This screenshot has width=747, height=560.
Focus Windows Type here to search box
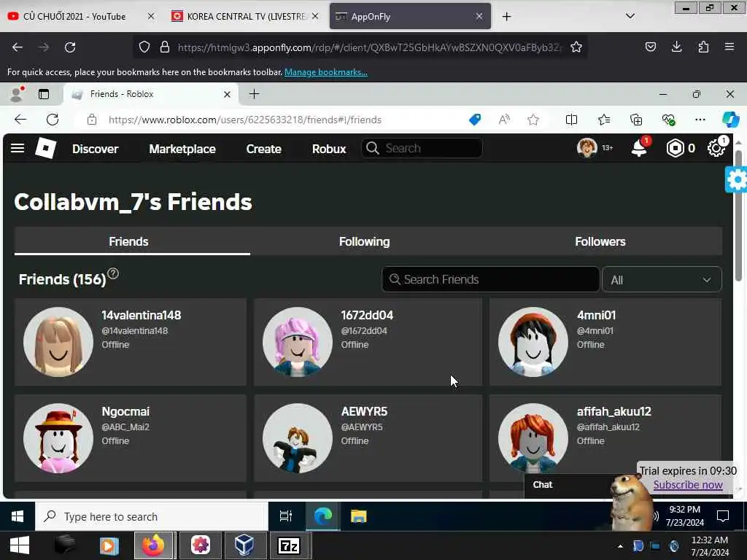pos(152,517)
